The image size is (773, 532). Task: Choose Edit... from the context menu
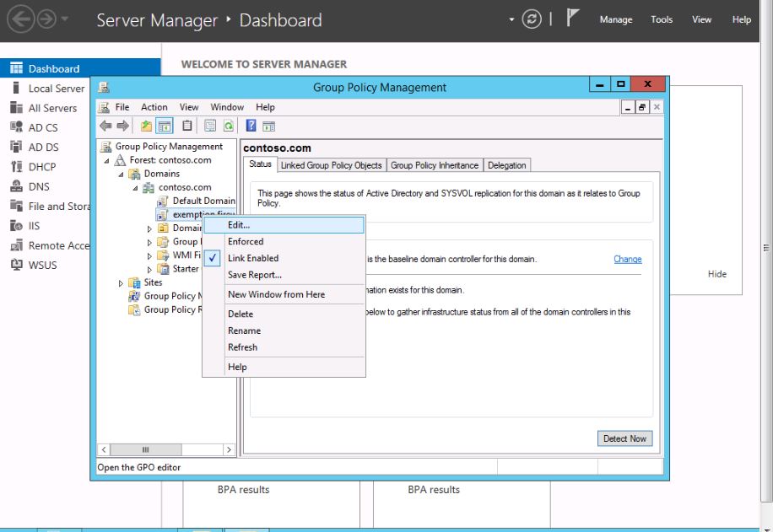click(239, 225)
